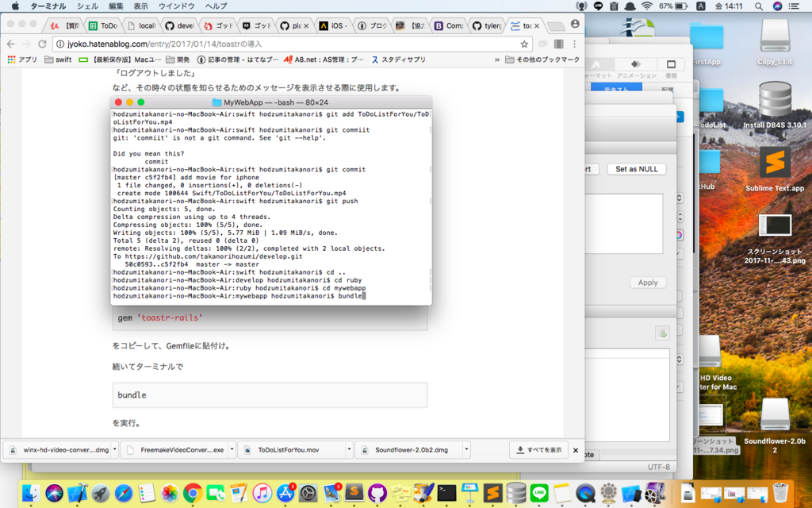
Task: Close the active toastr tab
Action: (x=537, y=26)
